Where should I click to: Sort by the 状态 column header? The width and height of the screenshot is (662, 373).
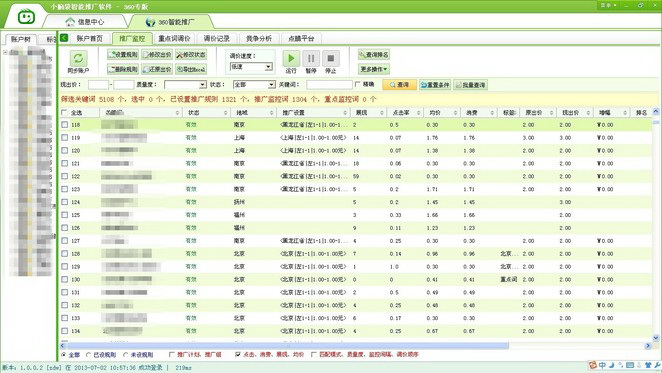(x=206, y=113)
